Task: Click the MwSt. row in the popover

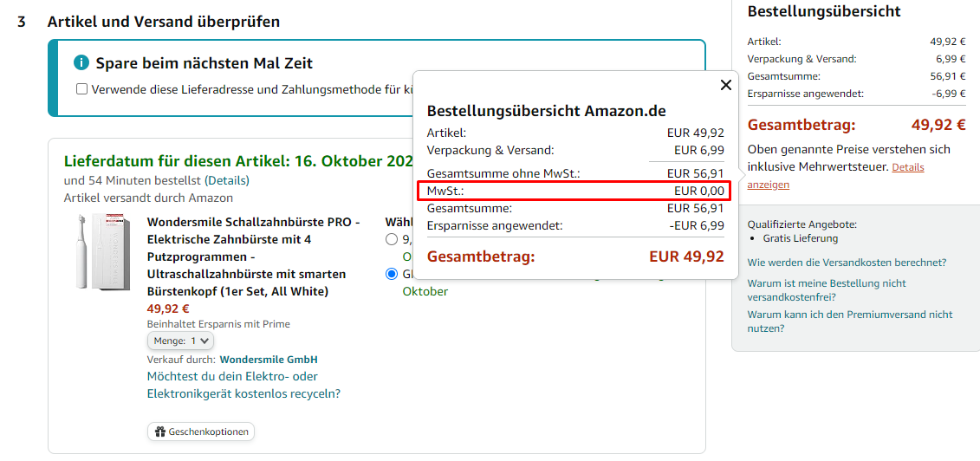Action: (x=575, y=191)
